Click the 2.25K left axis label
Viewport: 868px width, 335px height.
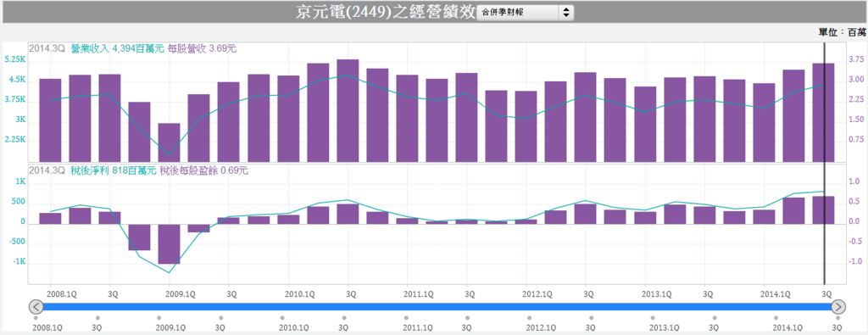tap(15, 140)
